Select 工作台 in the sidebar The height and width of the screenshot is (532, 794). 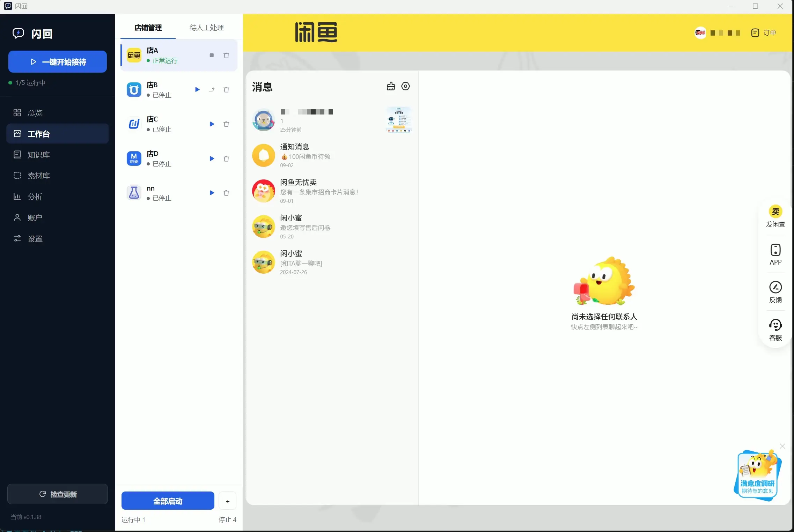(x=58, y=134)
